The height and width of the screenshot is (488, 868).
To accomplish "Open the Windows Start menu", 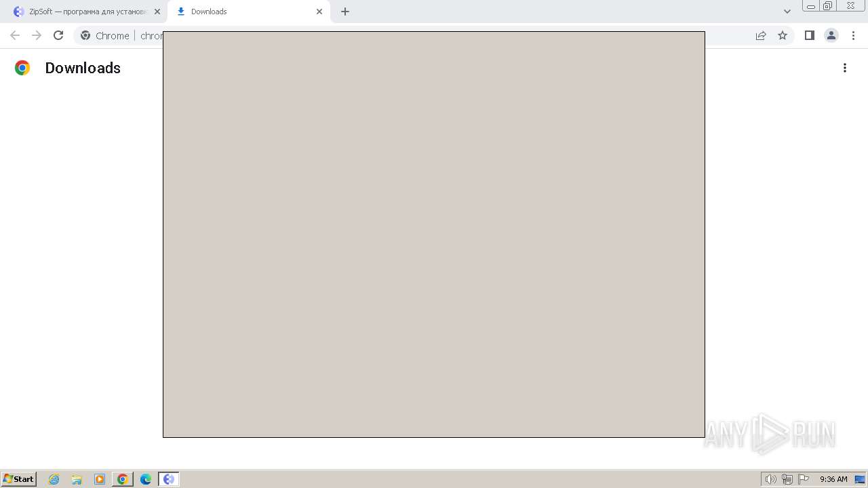I will (x=19, y=479).
